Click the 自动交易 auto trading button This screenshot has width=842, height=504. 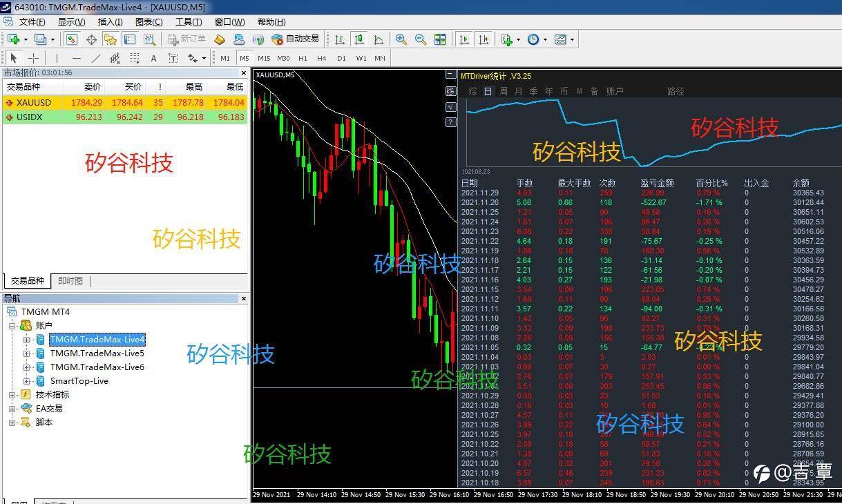[x=296, y=39]
